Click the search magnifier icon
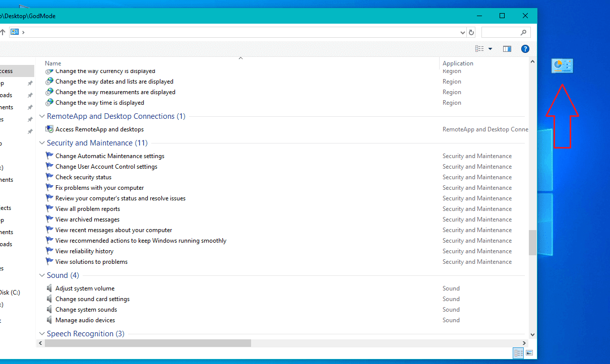The image size is (610, 364). [x=523, y=32]
